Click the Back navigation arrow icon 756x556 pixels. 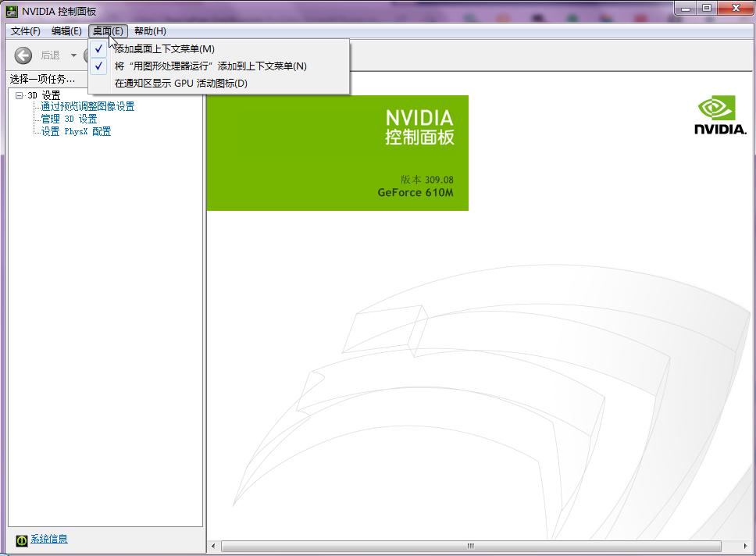pos(23,55)
